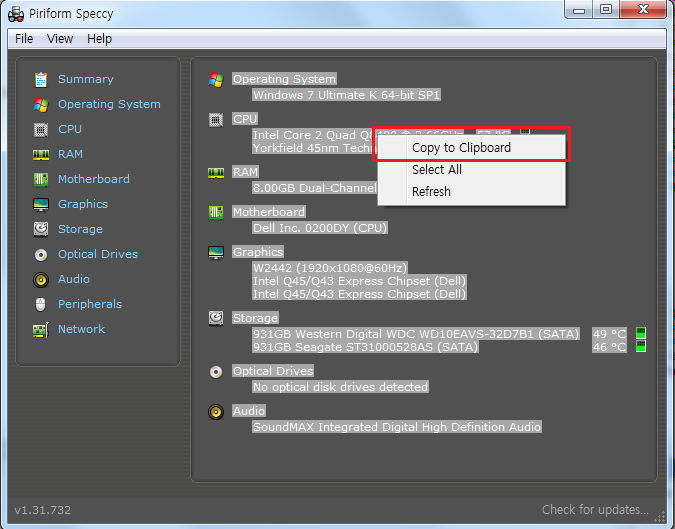675x529 pixels.
Task: Click the Windows flag icon in summary panel
Action: tap(216, 80)
